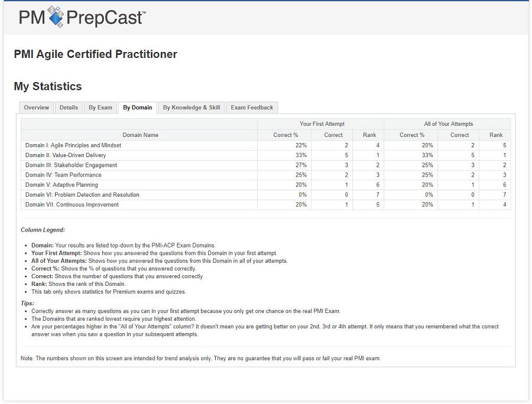The height and width of the screenshot is (404, 532).
Task: Click the By Domain tab
Action: click(x=138, y=107)
